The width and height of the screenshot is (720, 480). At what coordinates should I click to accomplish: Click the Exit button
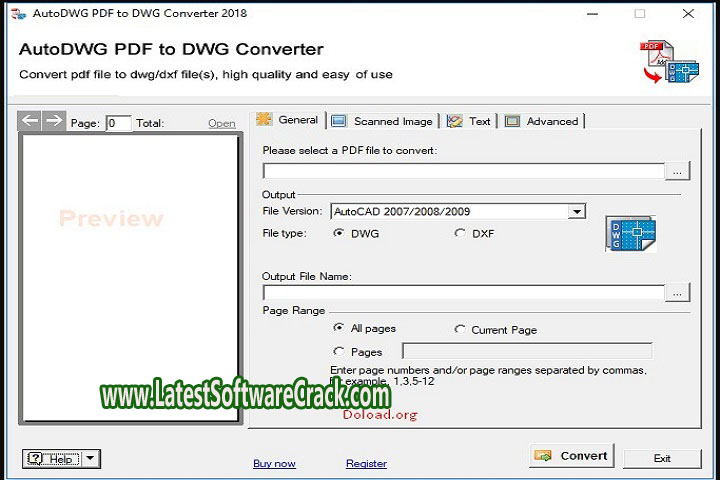pyautogui.click(x=662, y=458)
